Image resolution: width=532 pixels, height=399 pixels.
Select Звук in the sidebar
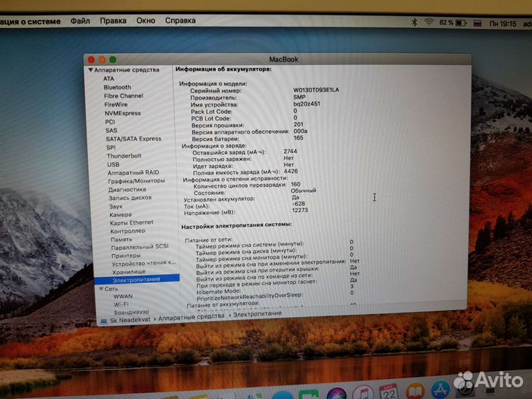116,206
